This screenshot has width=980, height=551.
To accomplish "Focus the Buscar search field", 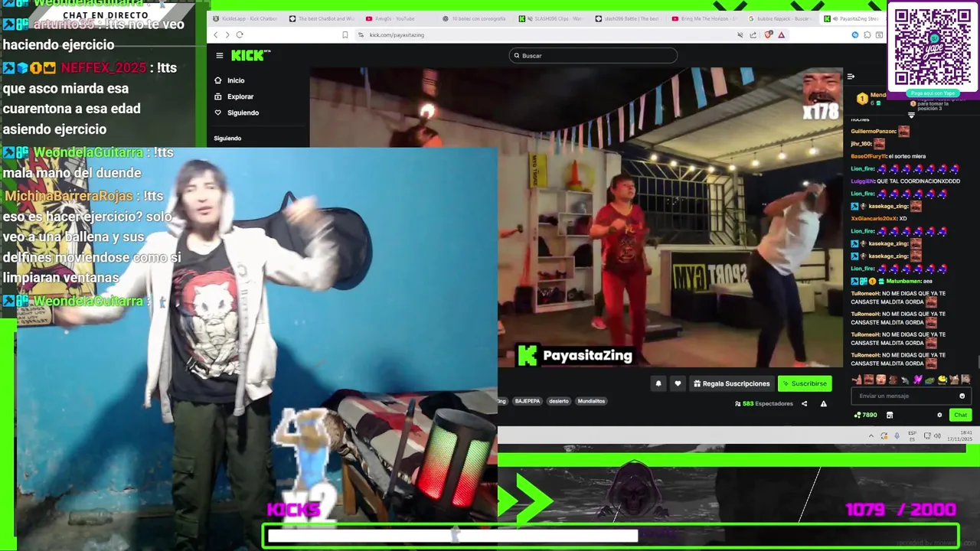I will [593, 55].
